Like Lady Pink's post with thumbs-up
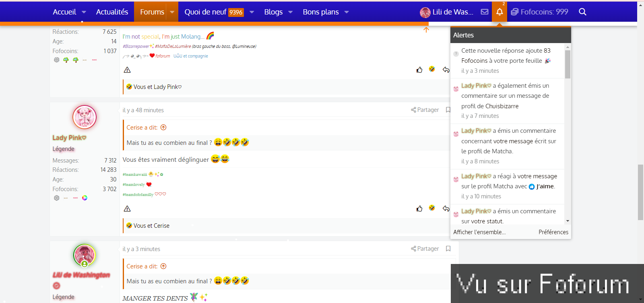Image resolution: width=644 pixels, height=303 pixels. [419, 208]
